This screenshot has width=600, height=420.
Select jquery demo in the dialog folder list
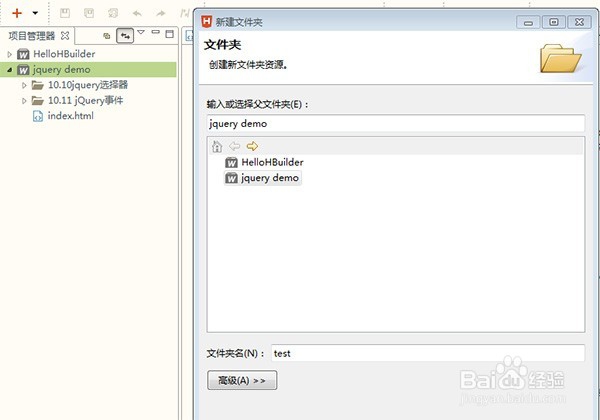coord(270,178)
